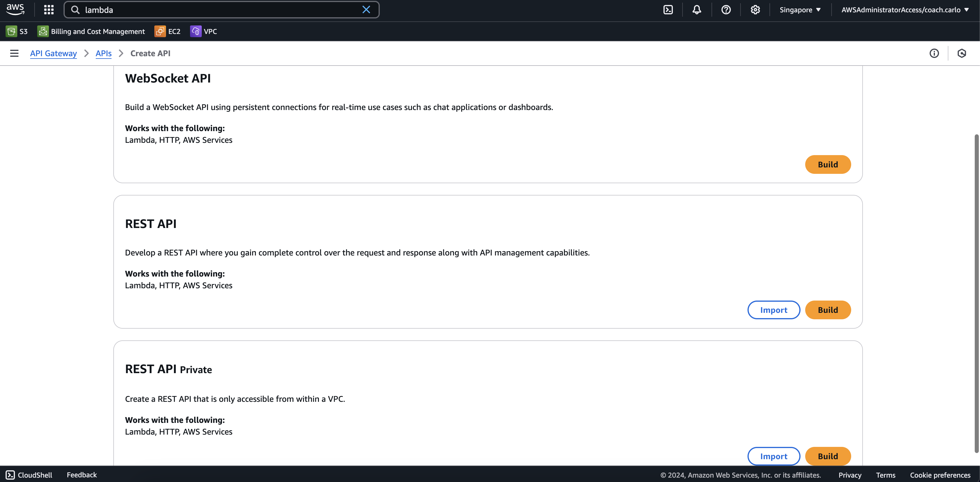Open Billing and Cost Management shortcut
The width and height of the screenshot is (980, 482).
point(91,31)
